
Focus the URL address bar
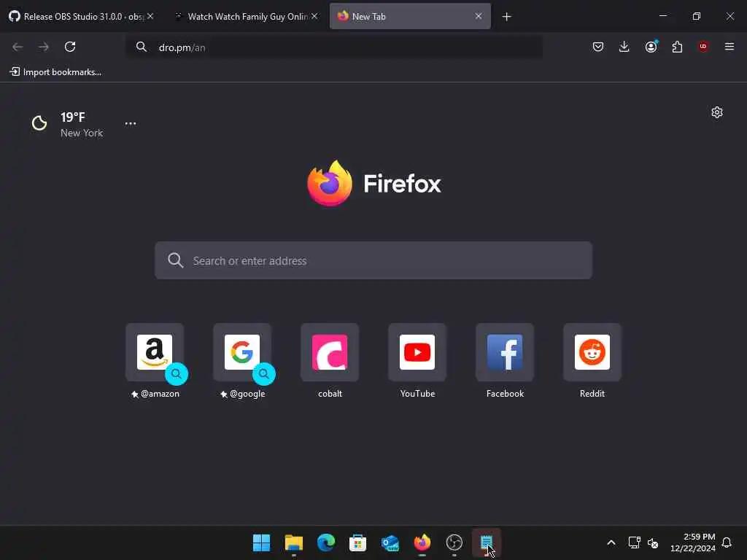[333, 47]
